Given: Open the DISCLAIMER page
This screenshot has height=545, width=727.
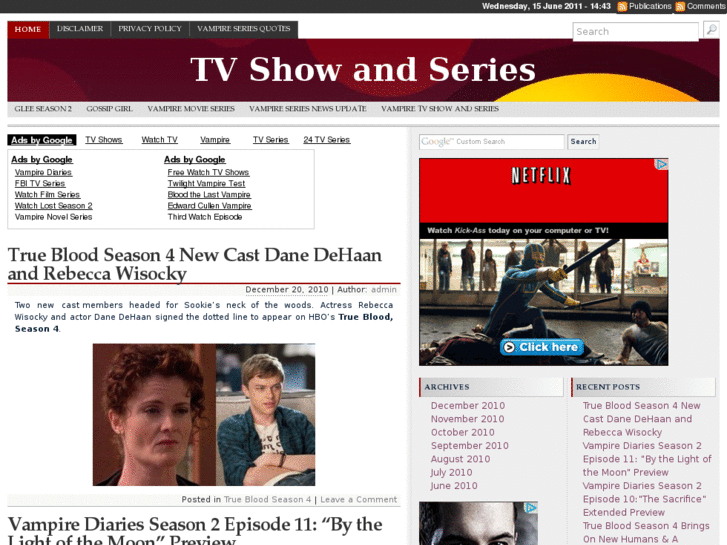Looking at the screenshot, I should [x=80, y=29].
